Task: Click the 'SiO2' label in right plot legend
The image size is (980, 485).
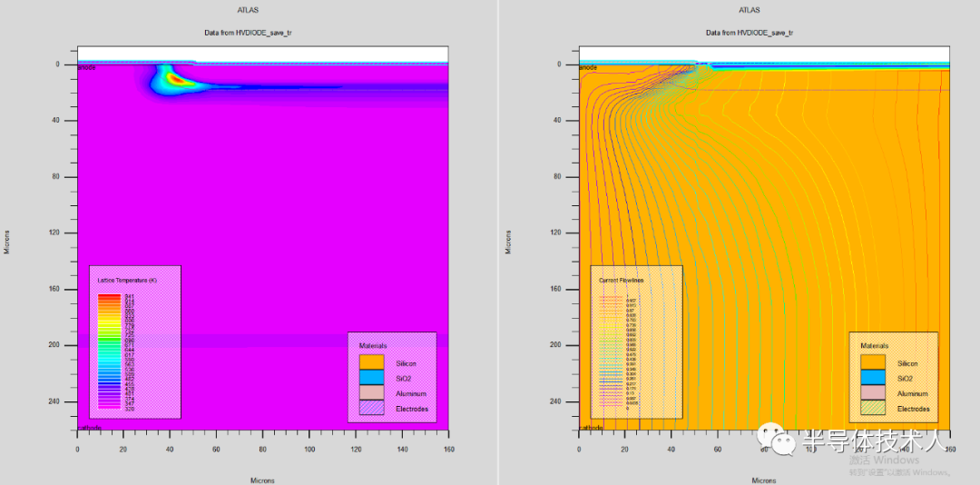Action: pos(905,378)
